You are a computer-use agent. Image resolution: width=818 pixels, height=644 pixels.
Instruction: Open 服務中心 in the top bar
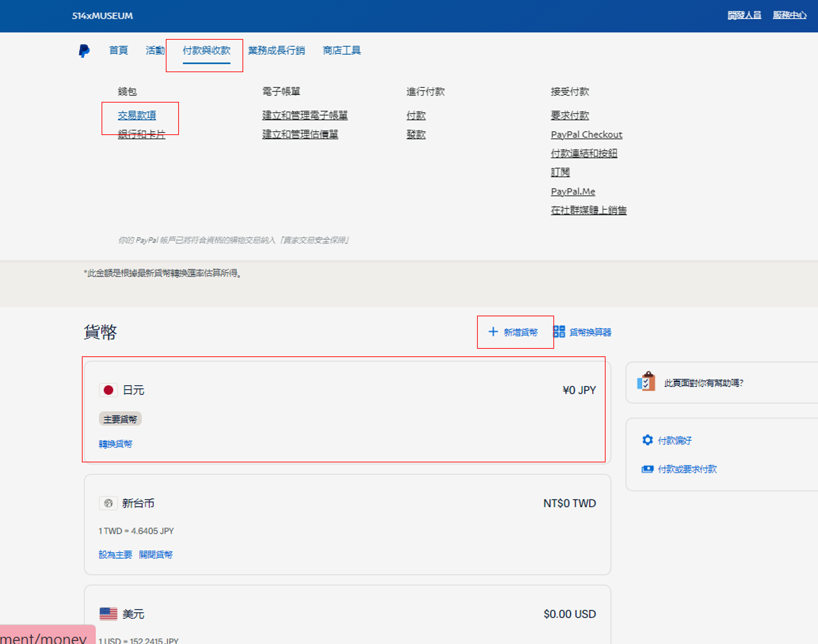(x=790, y=15)
